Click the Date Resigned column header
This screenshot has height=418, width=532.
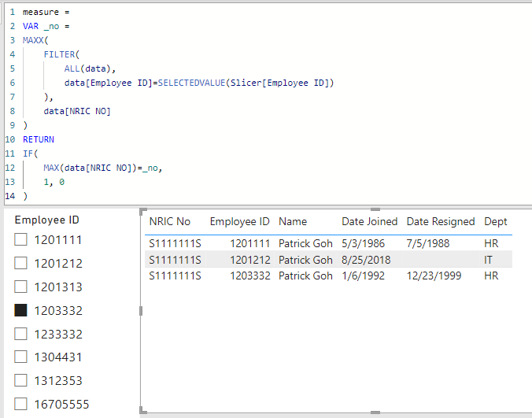click(441, 221)
